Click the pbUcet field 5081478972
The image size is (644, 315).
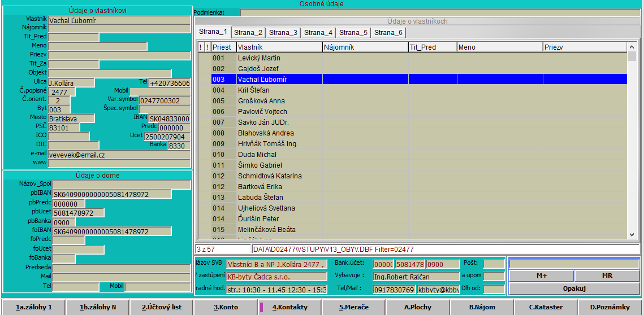[79, 213]
